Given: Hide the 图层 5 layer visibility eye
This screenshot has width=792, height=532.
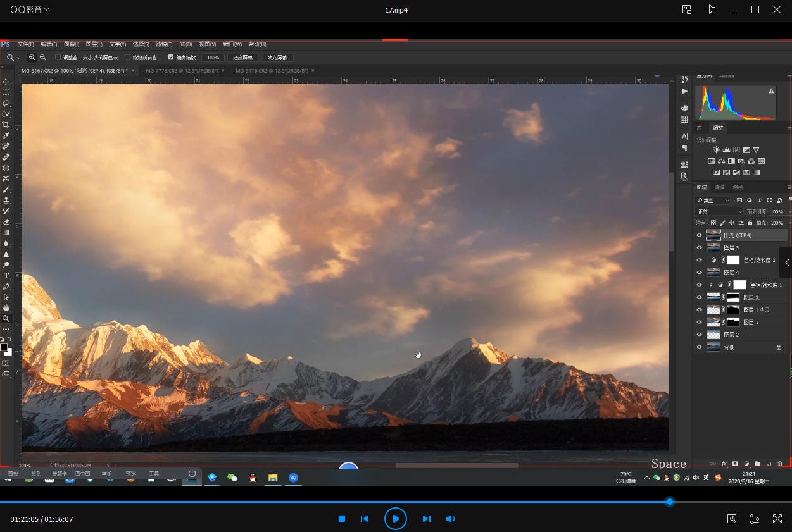Looking at the screenshot, I should tap(700, 247).
